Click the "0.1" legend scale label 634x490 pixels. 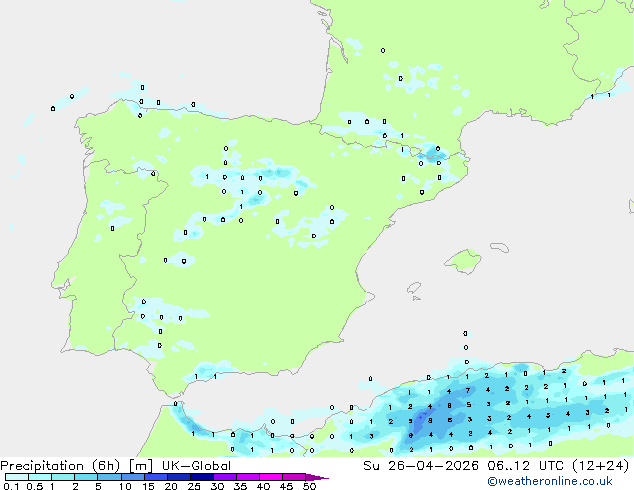(x=11, y=486)
